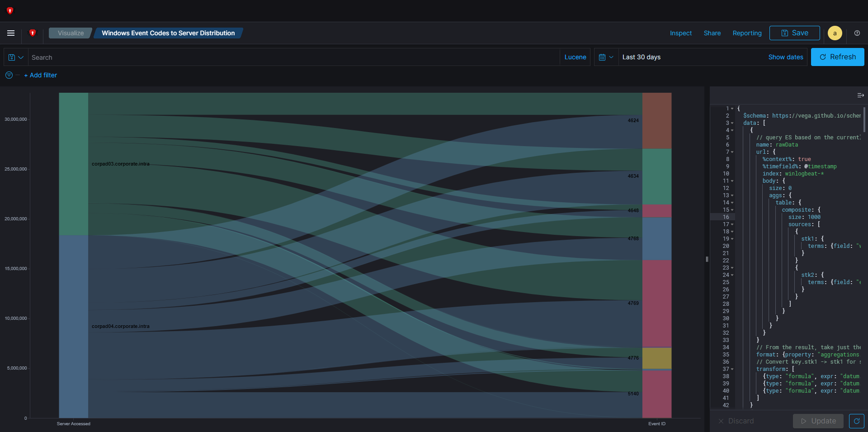The width and height of the screenshot is (868, 432).
Task: Open the hamburger navigation menu
Action: point(11,33)
